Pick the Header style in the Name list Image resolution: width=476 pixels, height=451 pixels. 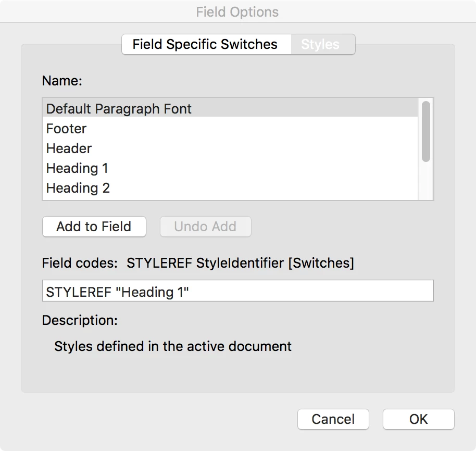click(x=69, y=148)
